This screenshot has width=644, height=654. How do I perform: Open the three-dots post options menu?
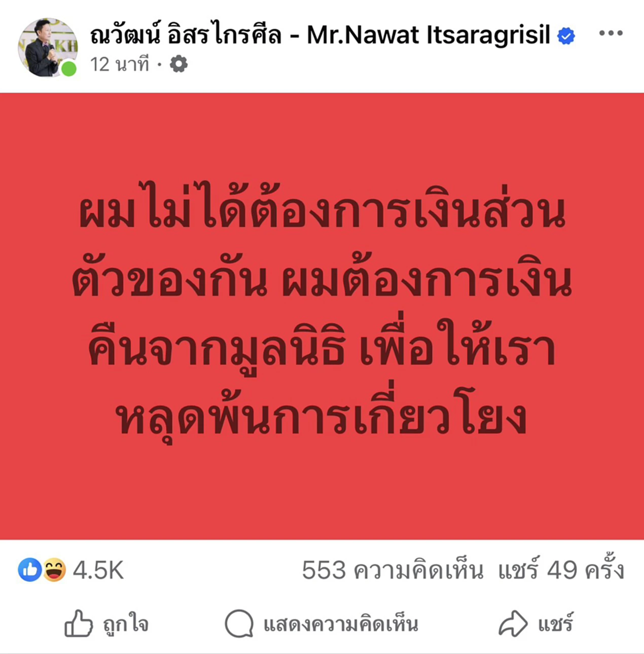[611, 33]
